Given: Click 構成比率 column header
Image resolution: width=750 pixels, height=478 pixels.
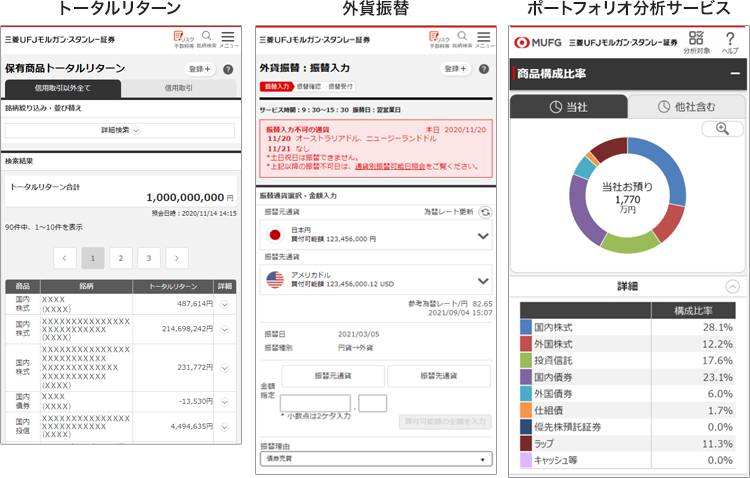Looking at the screenshot, I should [693, 311].
